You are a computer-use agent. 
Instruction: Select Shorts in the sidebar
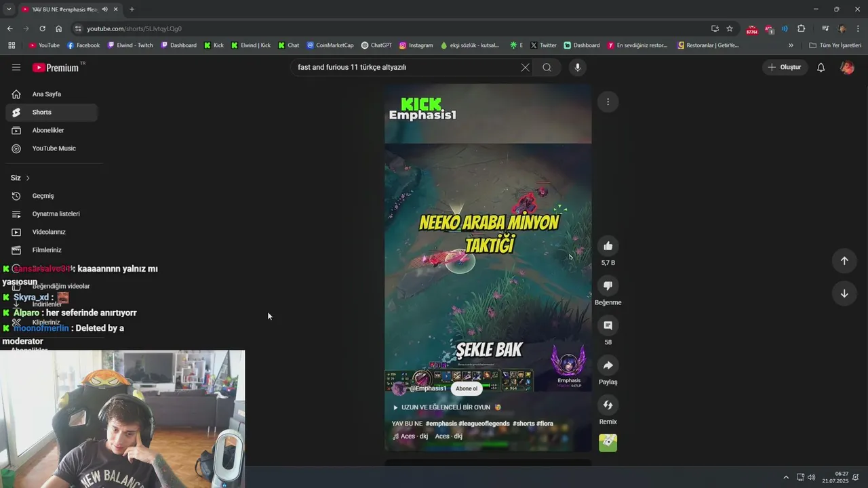(x=51, y=112)
